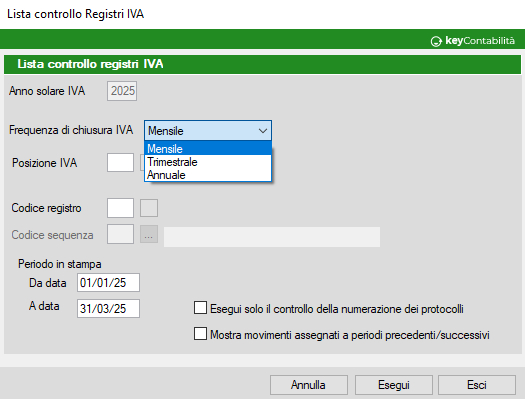
Task: Open the Frequenza di chiusura IVA dropdown arrow
Action: [x=263, y=131]
